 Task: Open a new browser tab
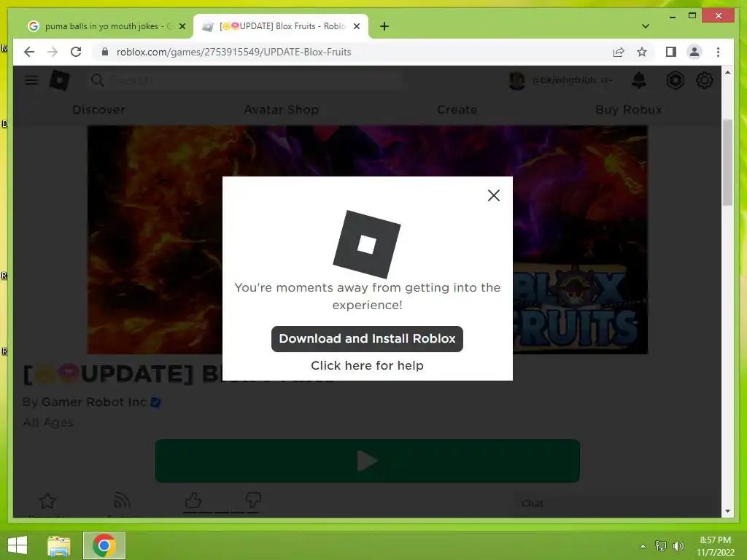pos(384,26)
